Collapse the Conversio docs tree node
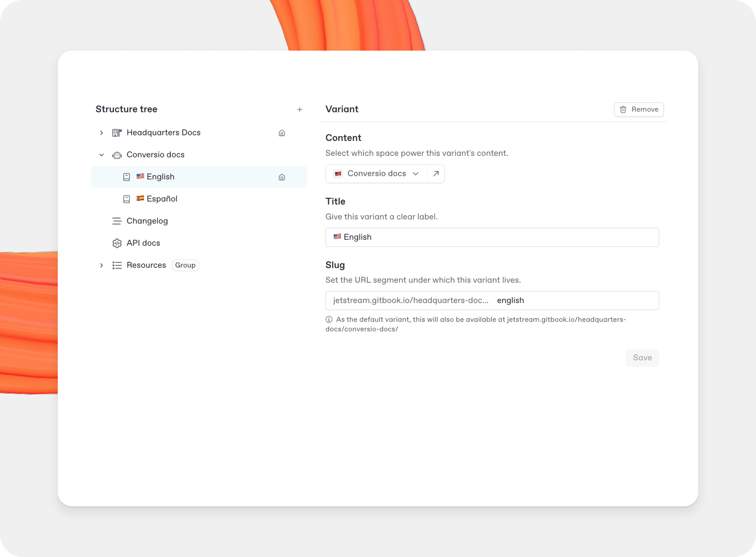This screenshot has height=557, width=756. (102, 155)
